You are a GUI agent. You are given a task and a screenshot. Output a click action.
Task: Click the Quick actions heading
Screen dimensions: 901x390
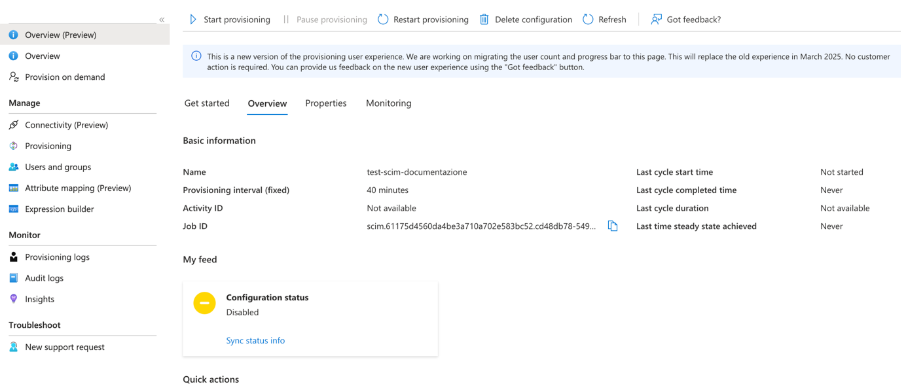click(211, 380)
